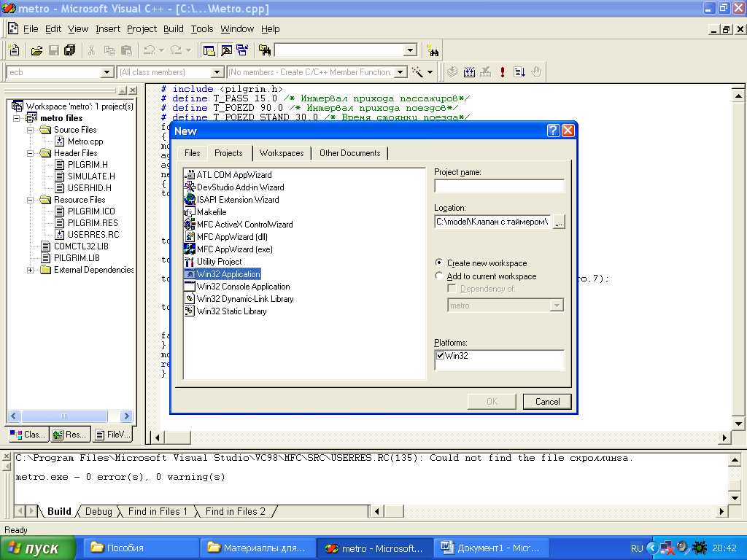Screen dimensions: 747x560
Task: Open the Find toolbar combo box dropdown
Action: point(411,50)
